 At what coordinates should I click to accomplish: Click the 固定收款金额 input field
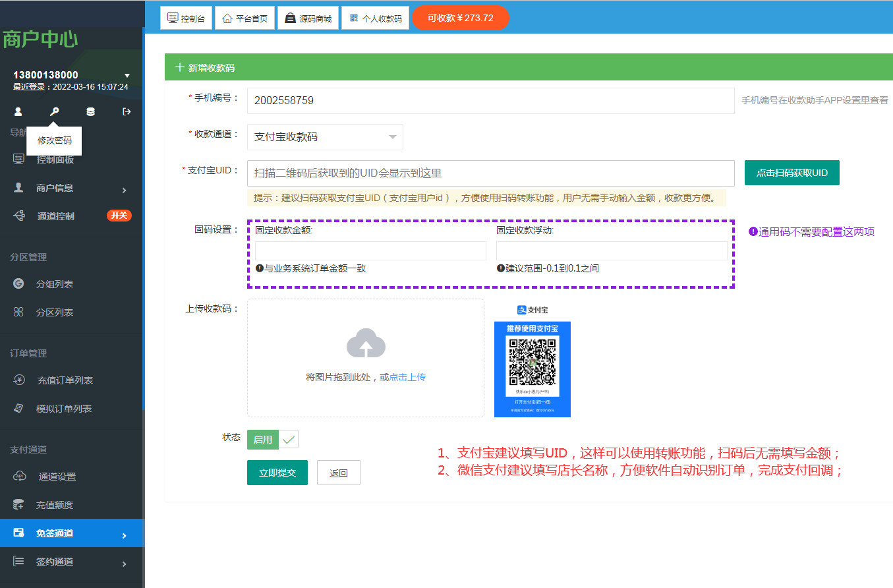tap(370, 250)
